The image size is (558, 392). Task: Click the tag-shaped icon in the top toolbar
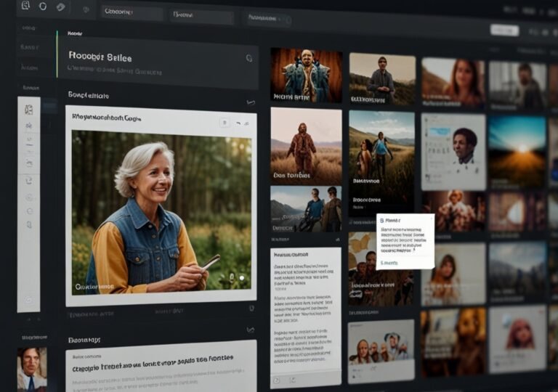pyautogui.click(x=60, y=7)
